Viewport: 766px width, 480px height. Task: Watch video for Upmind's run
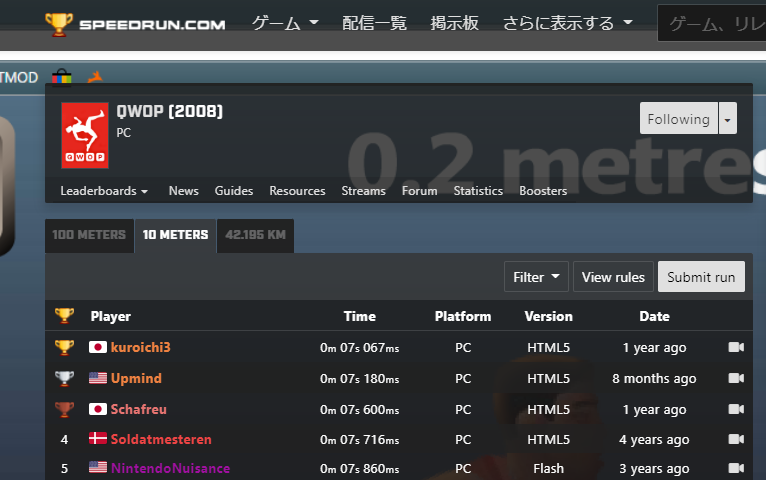(736, 378)
